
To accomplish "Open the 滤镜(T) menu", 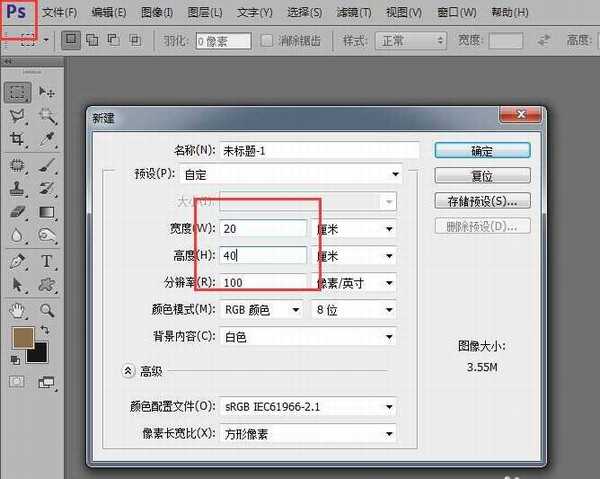I will pos(354,13).
